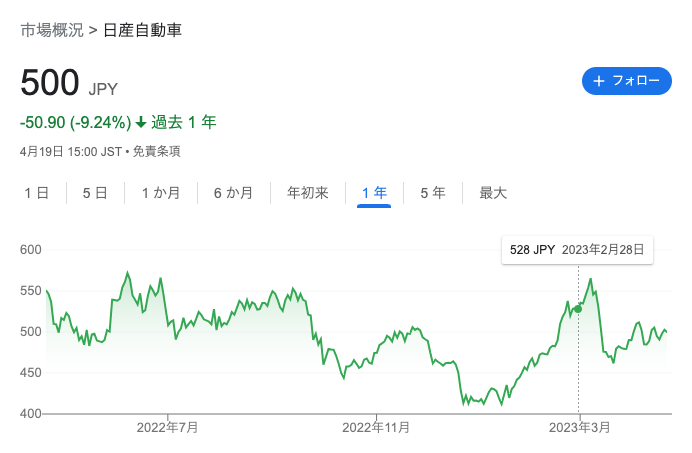Open the 市場概況 breadcrumb link
The height and width of the screenshot is (453, 692).
point(52,30)
